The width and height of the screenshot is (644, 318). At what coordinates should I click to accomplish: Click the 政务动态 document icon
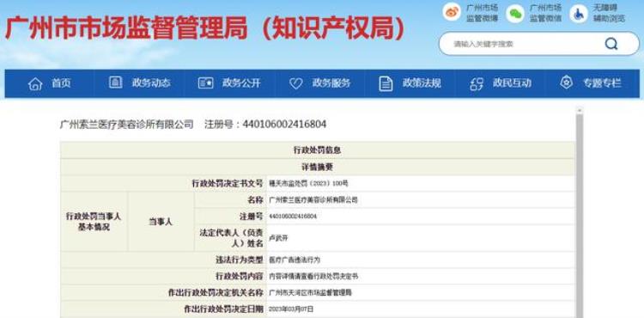(115, 83)
